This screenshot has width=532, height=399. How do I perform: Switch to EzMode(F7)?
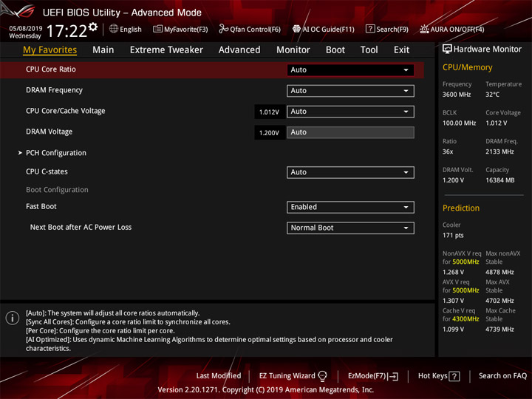(x=373, y=376)
